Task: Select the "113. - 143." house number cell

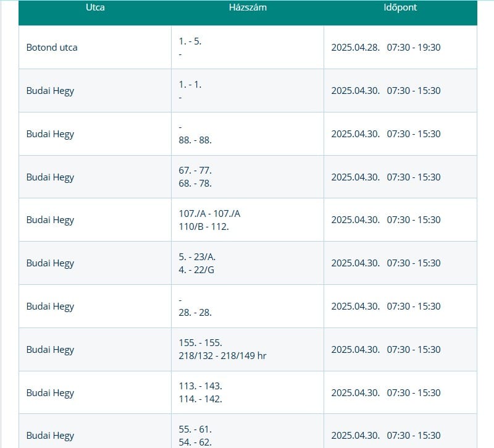Action: point(200,387)
